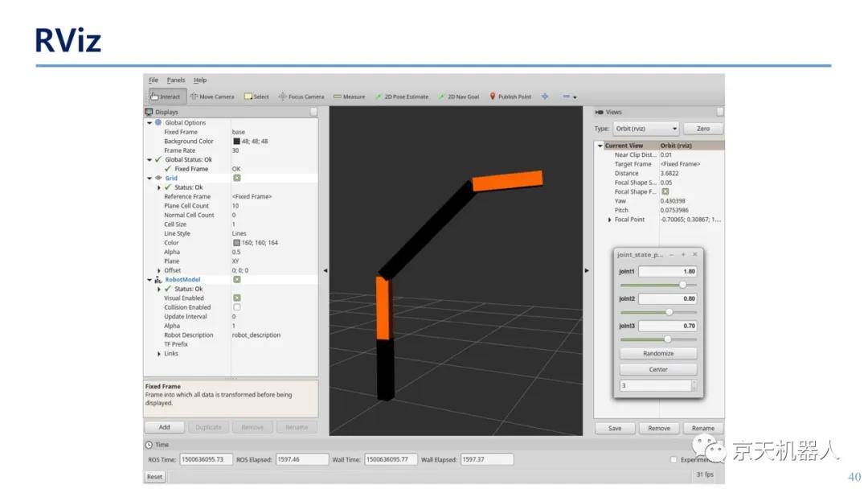
Task: Activate the Move Camera tool
Action: (212, 97)
